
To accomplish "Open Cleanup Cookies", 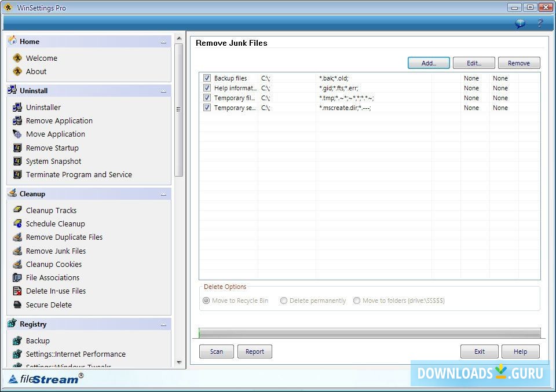I will 53,264.
